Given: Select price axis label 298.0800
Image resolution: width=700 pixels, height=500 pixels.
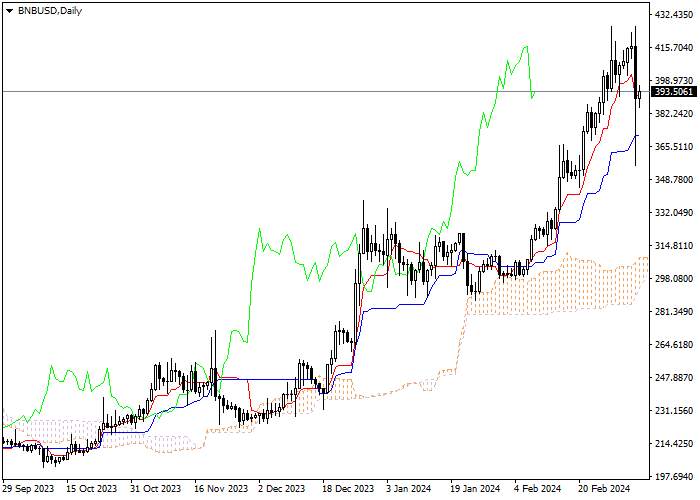Looking at the screenshot, I should pos(675,279).
